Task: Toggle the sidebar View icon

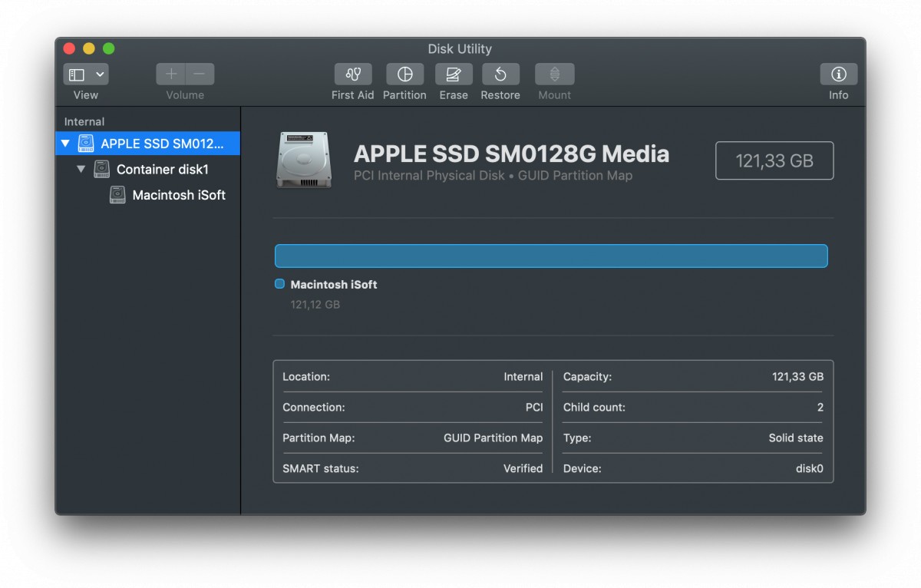Action: (x=77, y=74)
